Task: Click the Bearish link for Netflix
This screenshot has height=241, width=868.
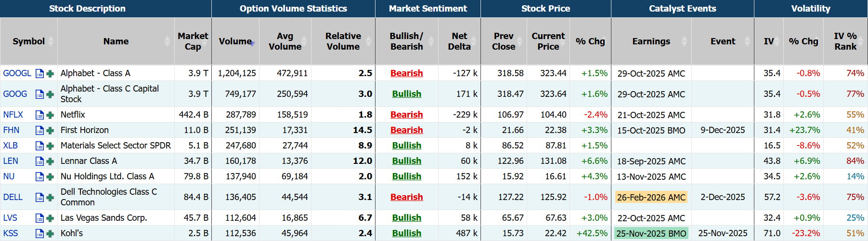Action: tap(406, 115)
